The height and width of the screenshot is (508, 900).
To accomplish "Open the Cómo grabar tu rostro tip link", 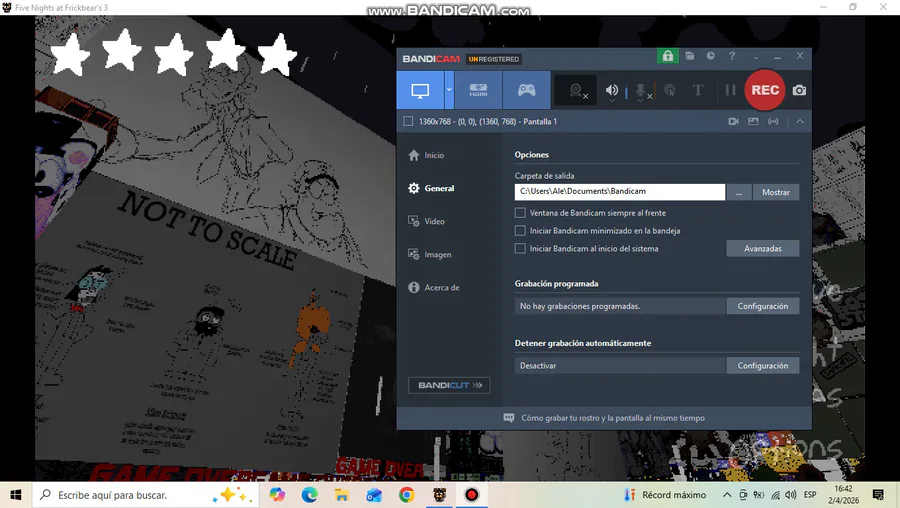I will point(612,418).
